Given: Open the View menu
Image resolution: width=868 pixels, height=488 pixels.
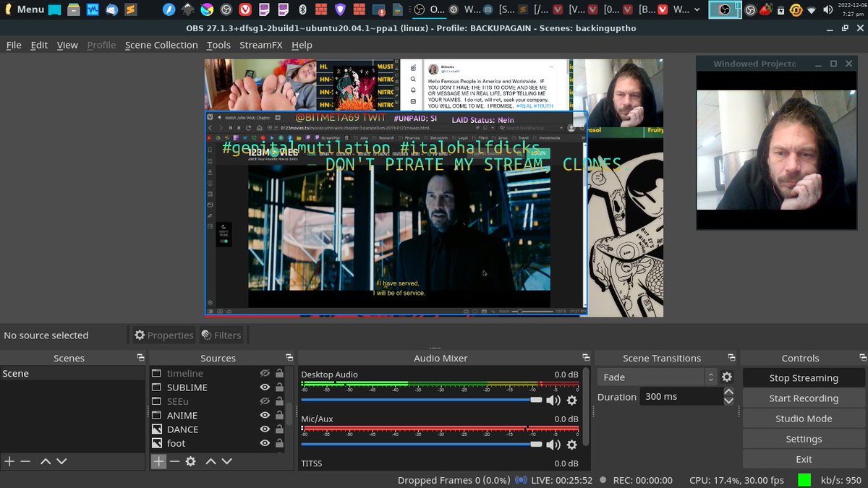Looking at the screenshot, I should 67,45.
